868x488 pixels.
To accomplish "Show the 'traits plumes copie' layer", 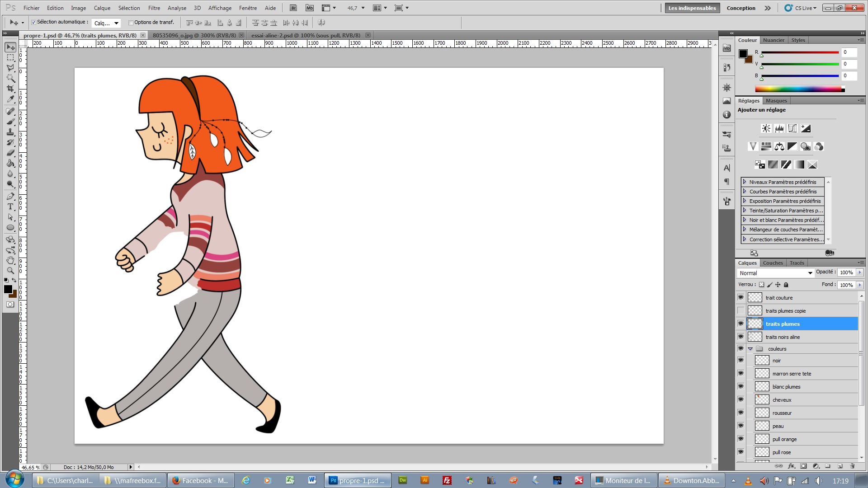I will tap(741, 310).
